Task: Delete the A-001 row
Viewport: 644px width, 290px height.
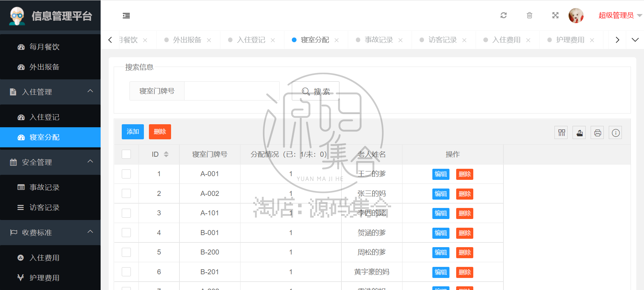Action: click(465, 174)
